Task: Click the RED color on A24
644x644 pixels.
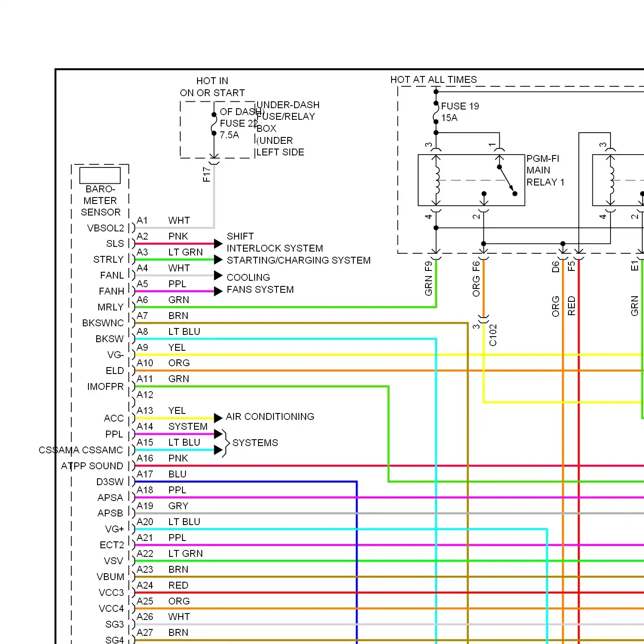Action: [x=178, y=585]
